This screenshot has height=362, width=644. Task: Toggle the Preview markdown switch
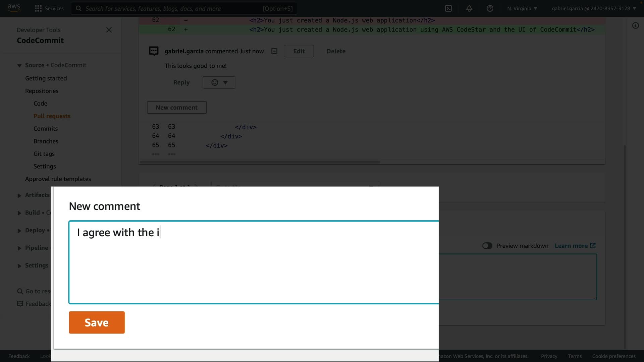[x=487, y=246]
